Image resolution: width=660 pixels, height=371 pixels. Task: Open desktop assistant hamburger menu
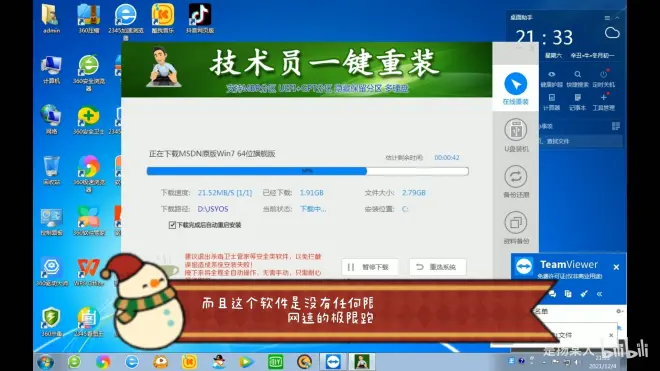pos(607,18)
